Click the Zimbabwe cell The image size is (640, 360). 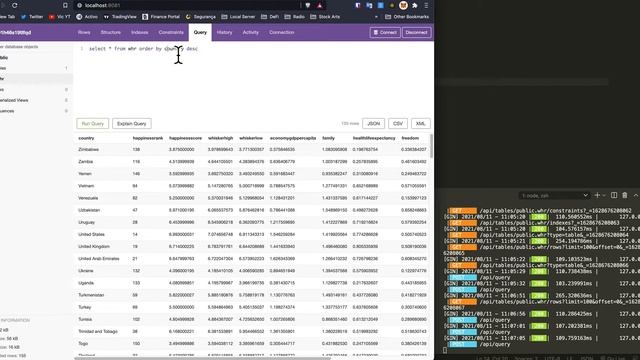89,150
